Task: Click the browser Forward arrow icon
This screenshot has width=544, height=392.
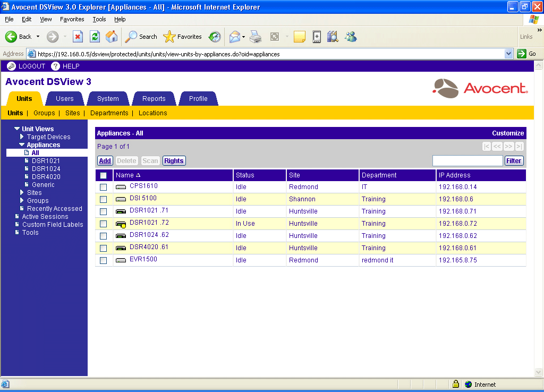Action: click(53, 37)
